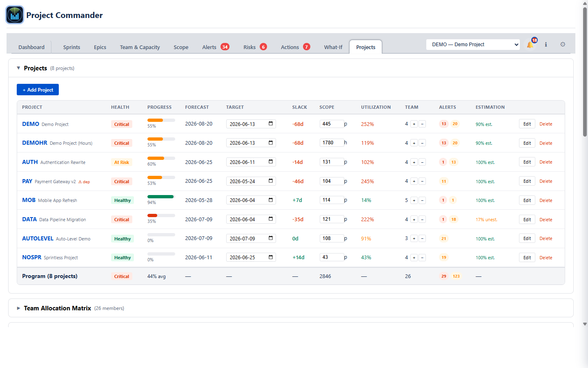588x368 pixels.
Task: Expand the Team Allocation Matrix section
Action: click(18, 308)
